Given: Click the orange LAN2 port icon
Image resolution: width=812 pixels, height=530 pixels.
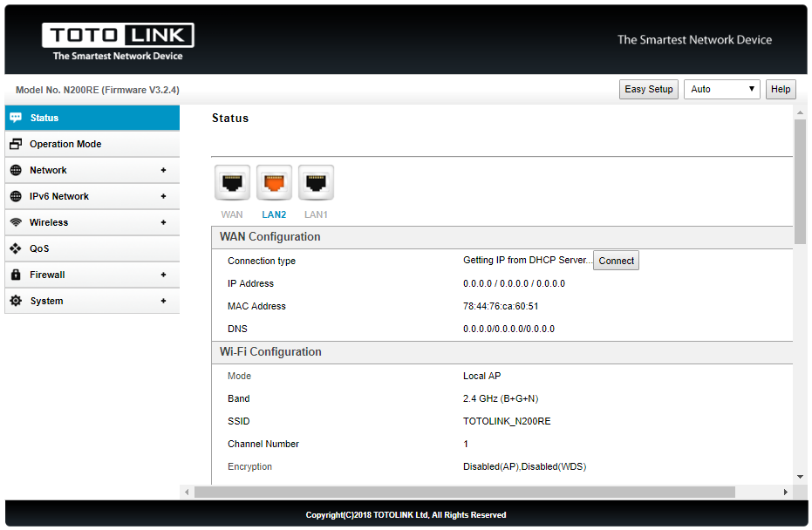Looking at the screenshot, I should click(274, 182).
